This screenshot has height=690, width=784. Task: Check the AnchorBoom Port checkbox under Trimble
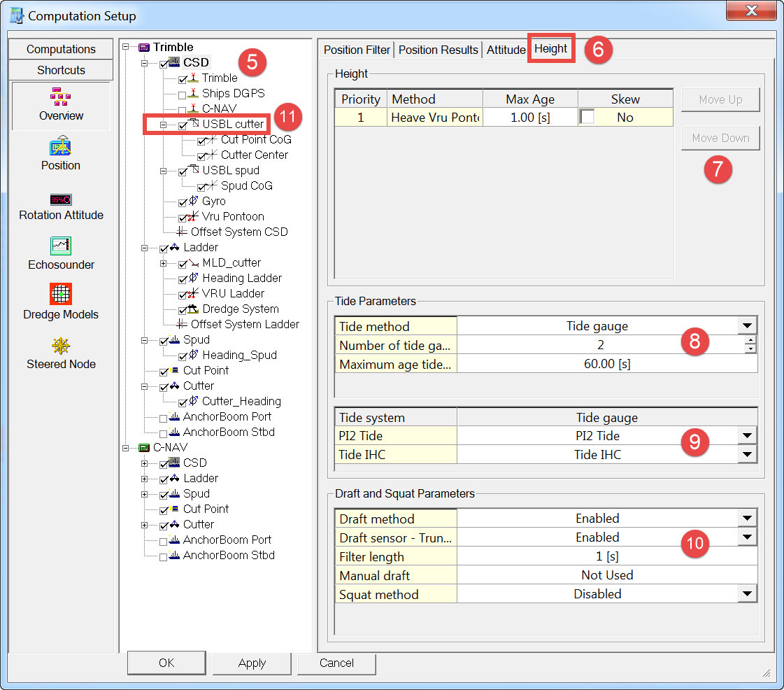(164, 417)
